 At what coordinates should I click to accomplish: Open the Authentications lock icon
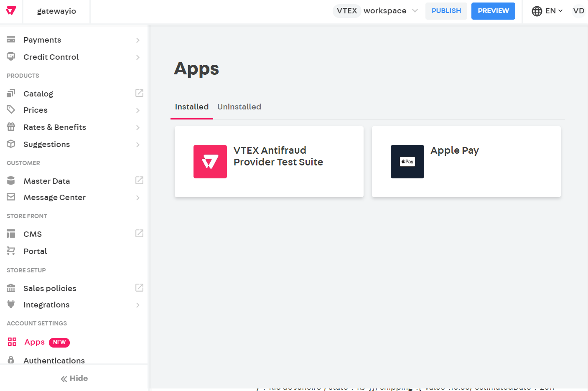[x=11, y=360]
